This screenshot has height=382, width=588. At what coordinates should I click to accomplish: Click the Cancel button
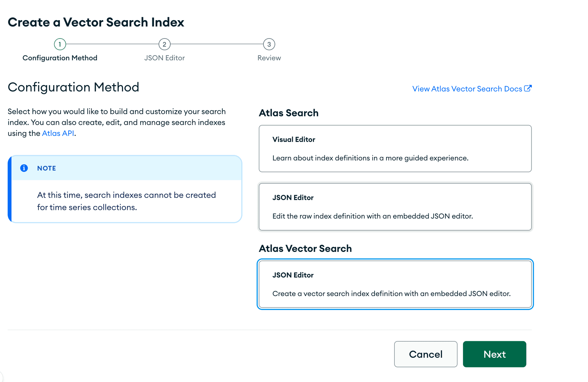point(425,354)
